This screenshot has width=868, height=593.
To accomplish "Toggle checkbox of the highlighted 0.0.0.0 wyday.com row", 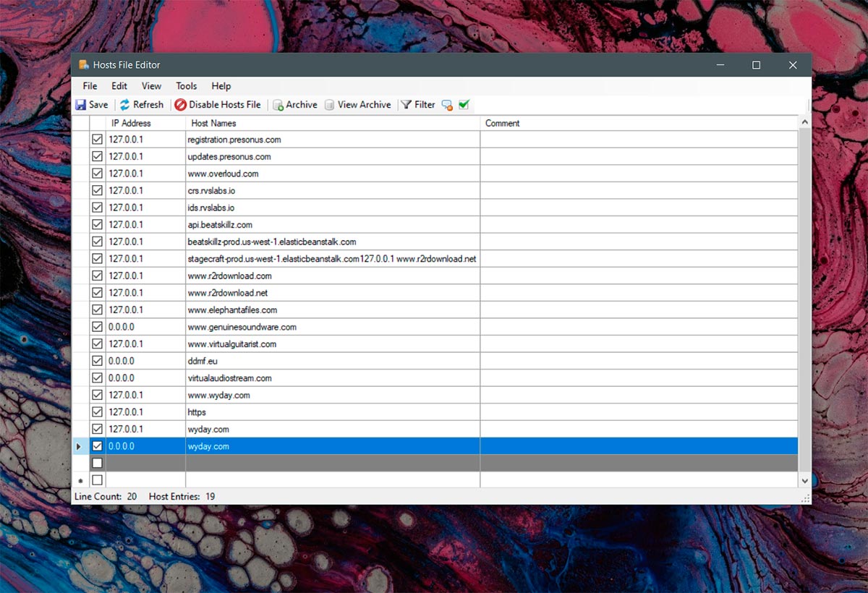I will tap(97, 446).
